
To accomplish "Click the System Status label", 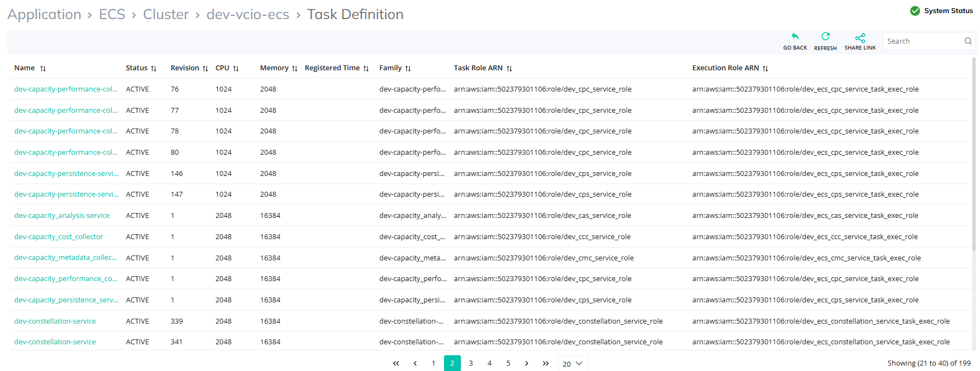I will click(x=948, y=11).
